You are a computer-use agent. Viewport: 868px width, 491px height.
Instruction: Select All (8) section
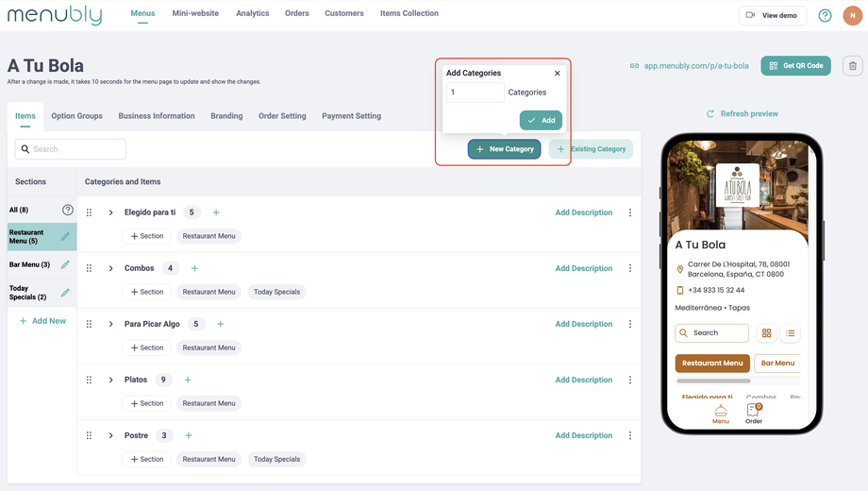(19, 210)
